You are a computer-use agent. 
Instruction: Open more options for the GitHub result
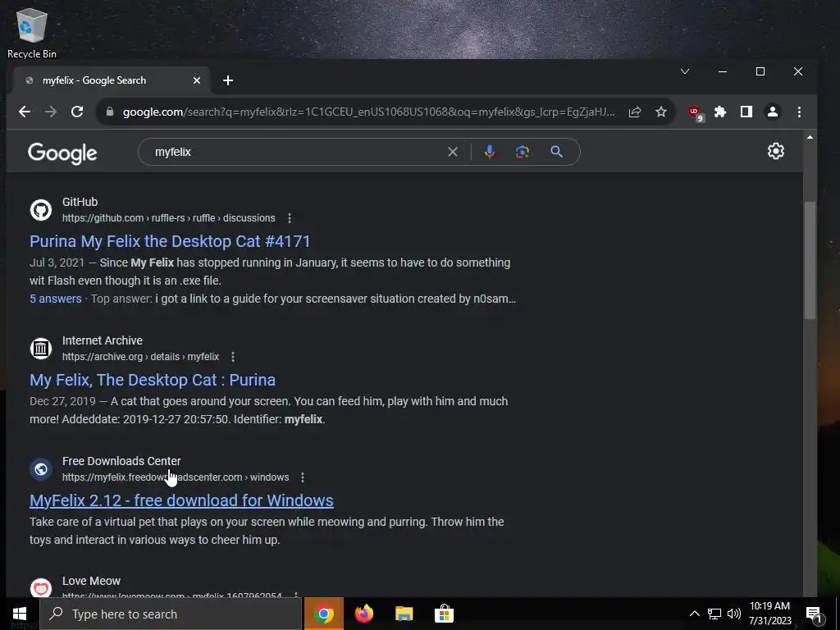click(x=290, y=218)
